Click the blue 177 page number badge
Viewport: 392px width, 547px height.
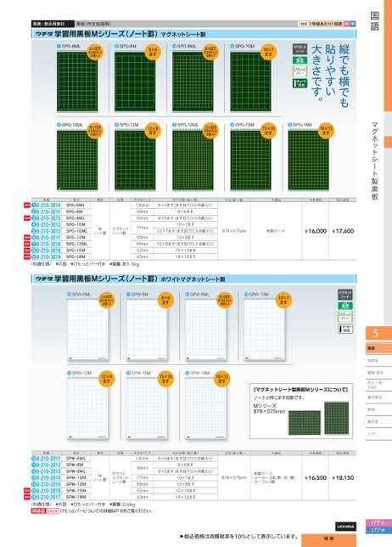pyautogui.click(x=378, y=530)
